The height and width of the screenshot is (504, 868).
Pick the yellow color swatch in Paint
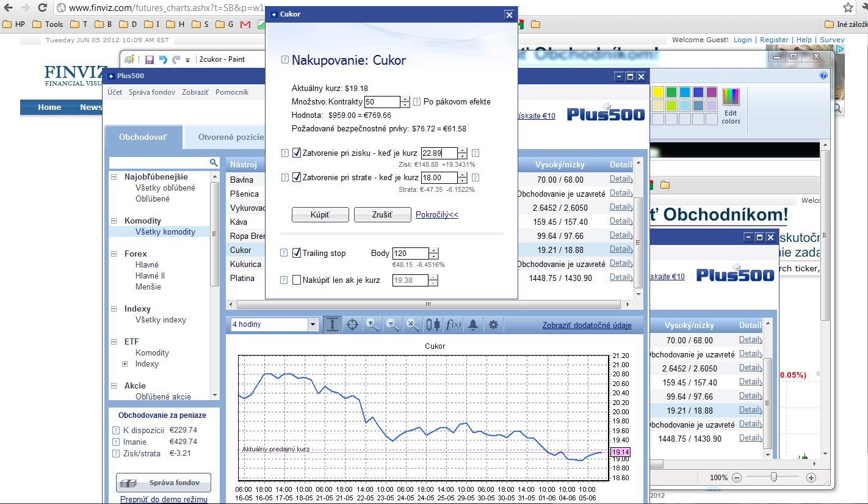[x=658, y=92]
